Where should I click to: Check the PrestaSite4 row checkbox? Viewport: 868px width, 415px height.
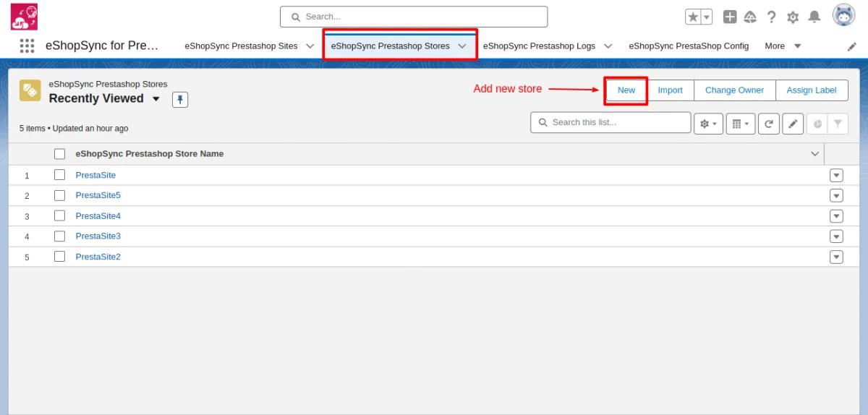[60, 215]
